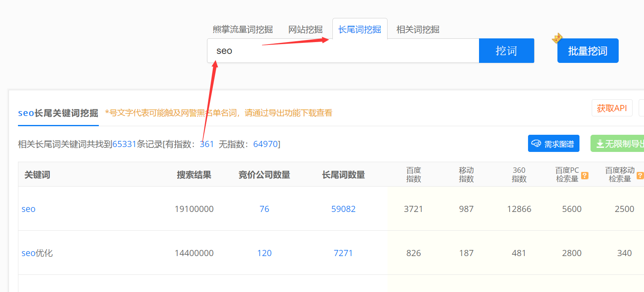Viewport: 644px width, 292px height.
Task: Open the 网站挖掘 tab
Action: click(x=305, y=29)
